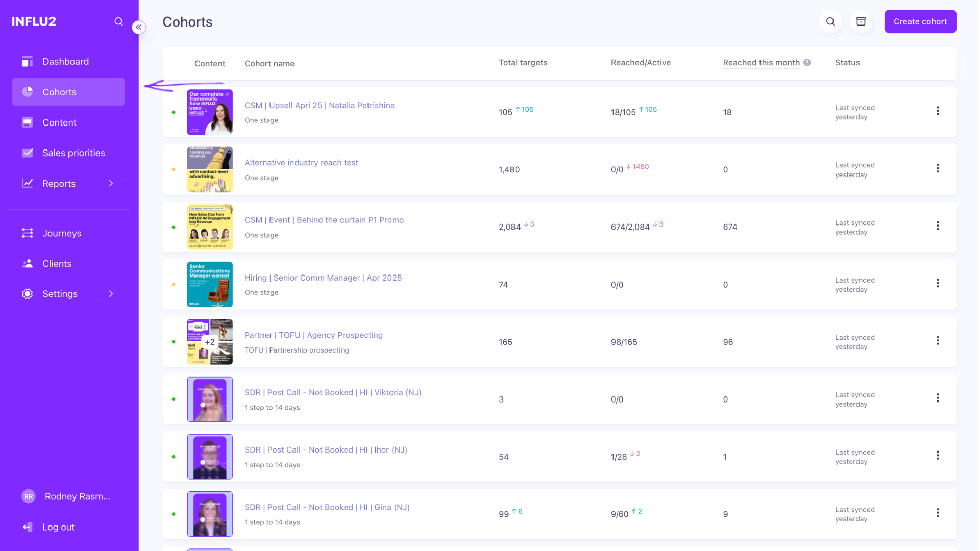
Task: Click the Cohorts pie chart icon
Action: click(x=28, y=92)
